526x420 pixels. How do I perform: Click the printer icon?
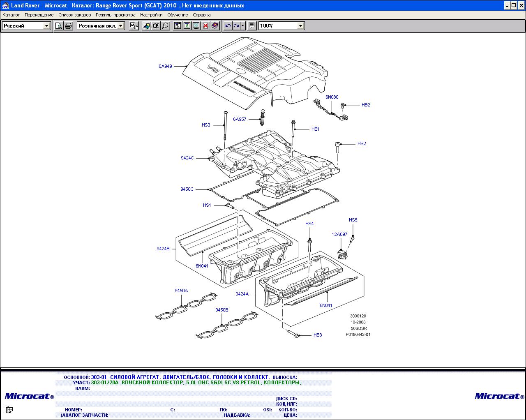68,26
